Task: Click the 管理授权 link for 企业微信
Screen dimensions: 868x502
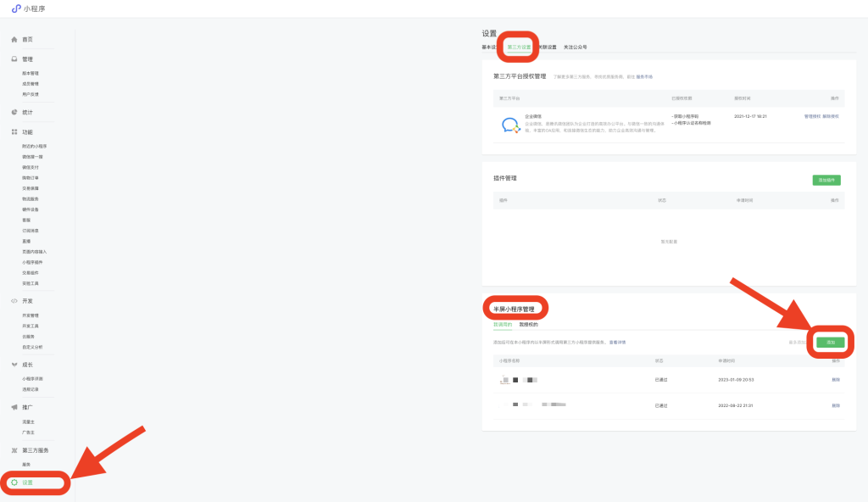Action: click(812, 116)
